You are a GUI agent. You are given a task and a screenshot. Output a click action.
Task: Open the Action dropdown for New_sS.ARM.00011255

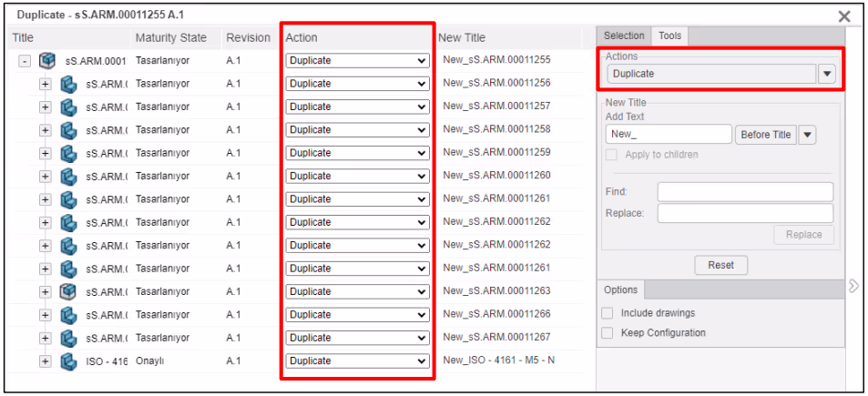[x=358, y=60]
